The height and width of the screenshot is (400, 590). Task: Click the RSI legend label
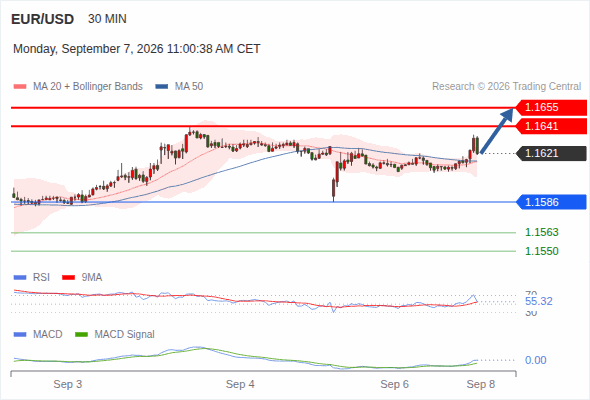(41, 278)
